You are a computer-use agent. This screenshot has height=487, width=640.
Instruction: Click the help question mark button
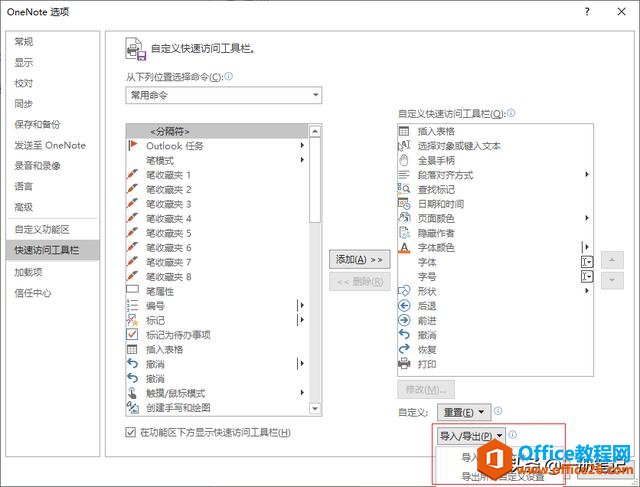click(x=587, y=12)
